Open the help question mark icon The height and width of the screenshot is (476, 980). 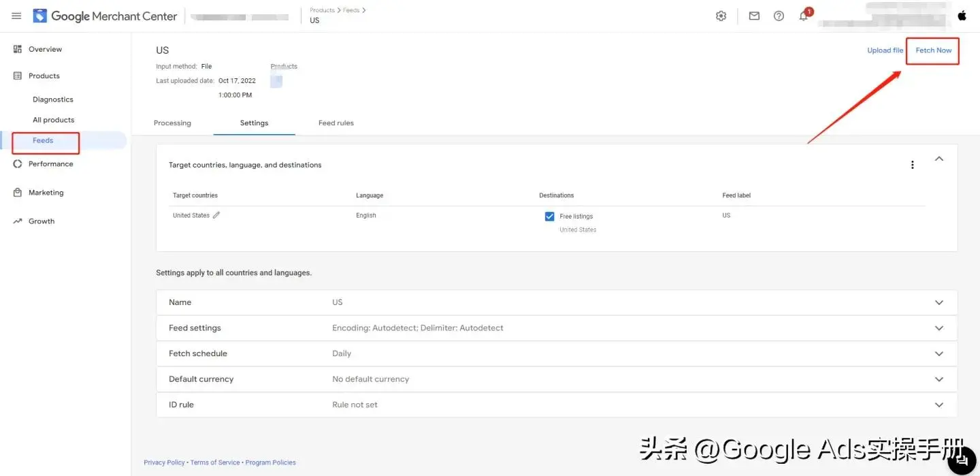(779, 16)
